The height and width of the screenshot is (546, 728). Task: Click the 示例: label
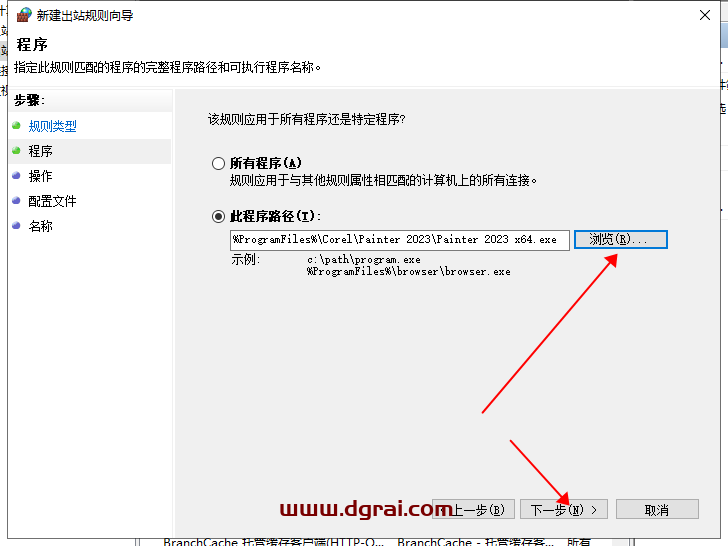(x=246, y=260)
